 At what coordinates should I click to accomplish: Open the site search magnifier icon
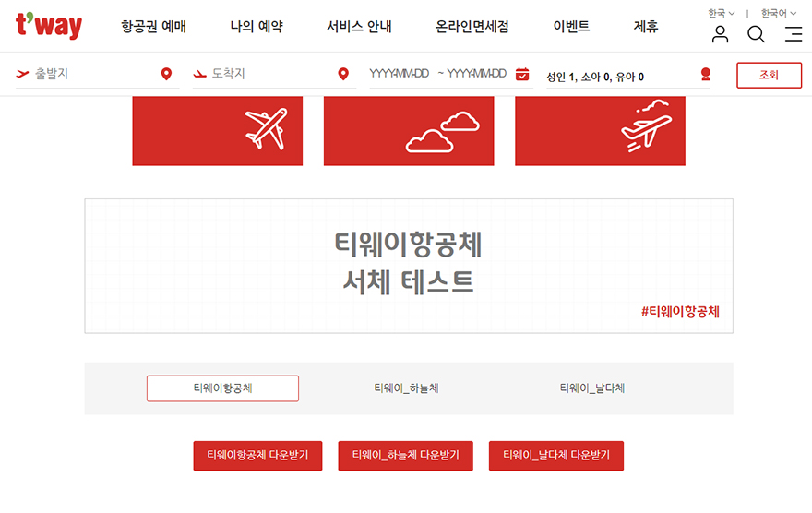click(756, 34)
